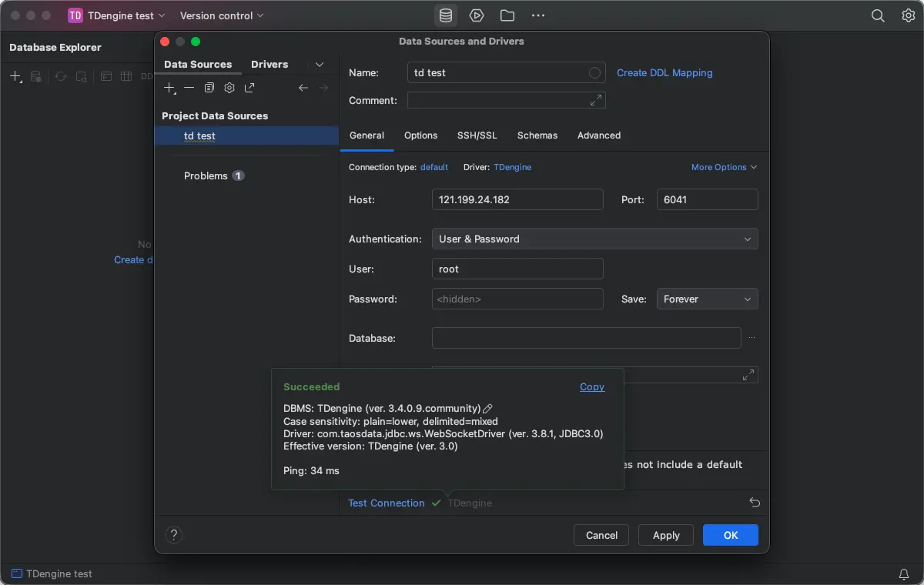Confirm with the OK button
The image size is (924, 585).
731,535
